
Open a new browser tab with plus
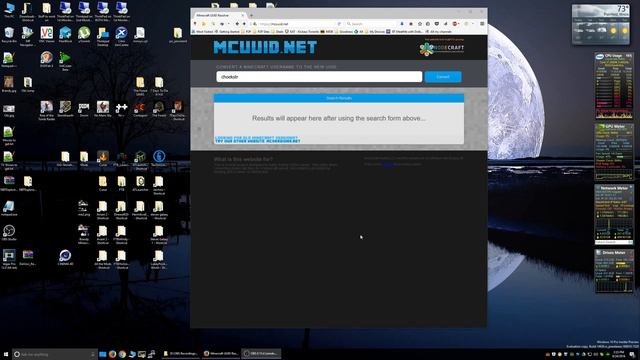pos(251,15)
